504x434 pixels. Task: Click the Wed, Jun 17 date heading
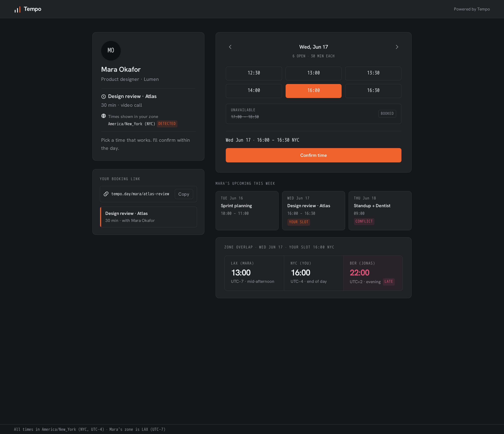(314, 47)
